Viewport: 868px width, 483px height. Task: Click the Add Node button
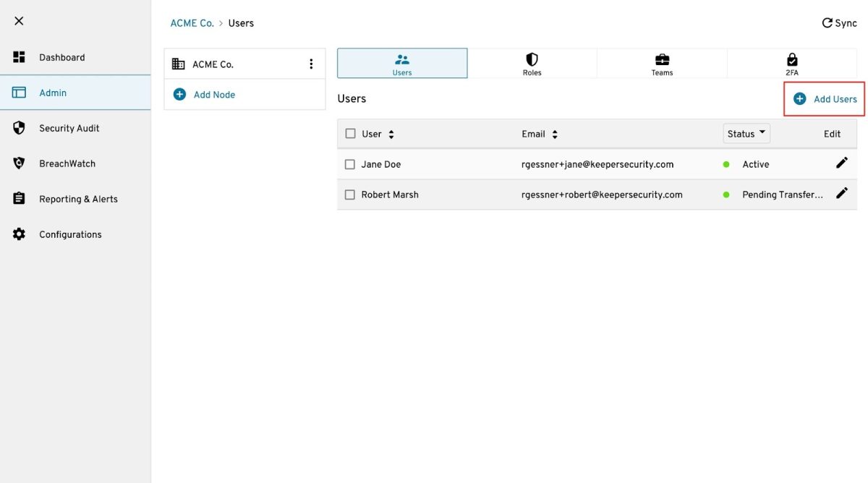point(205,95)
